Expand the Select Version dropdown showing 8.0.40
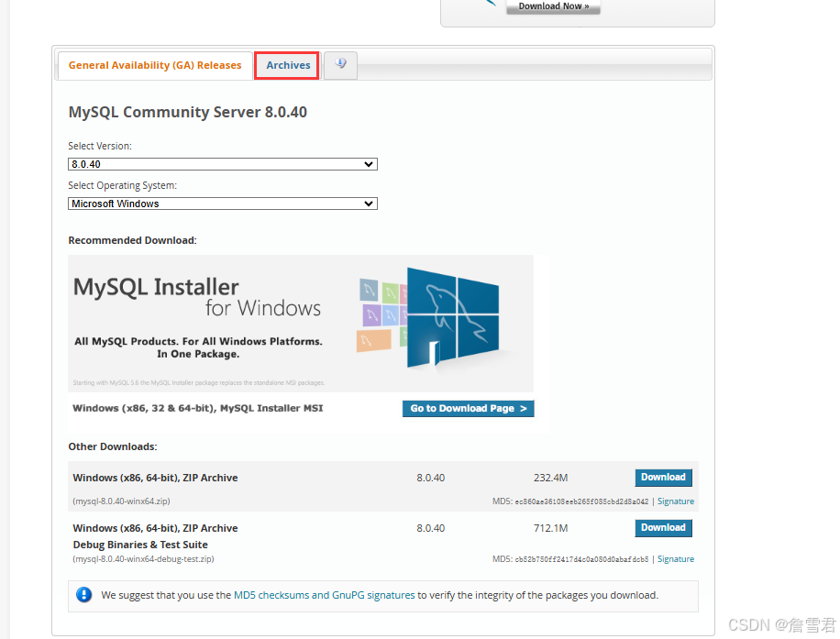This screenshot has width=840, height=639. coord(223,164)
